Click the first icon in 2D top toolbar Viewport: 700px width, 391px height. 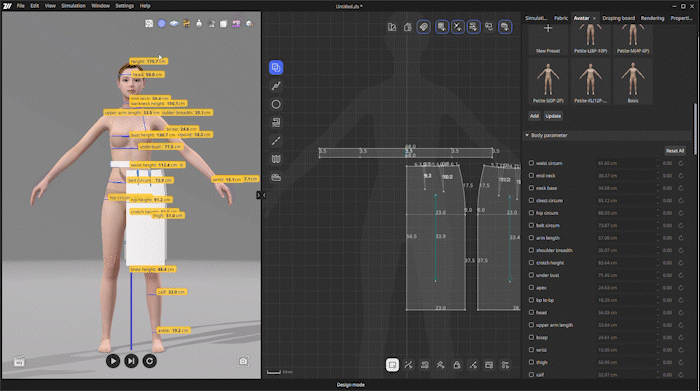(x=392, y=27)
